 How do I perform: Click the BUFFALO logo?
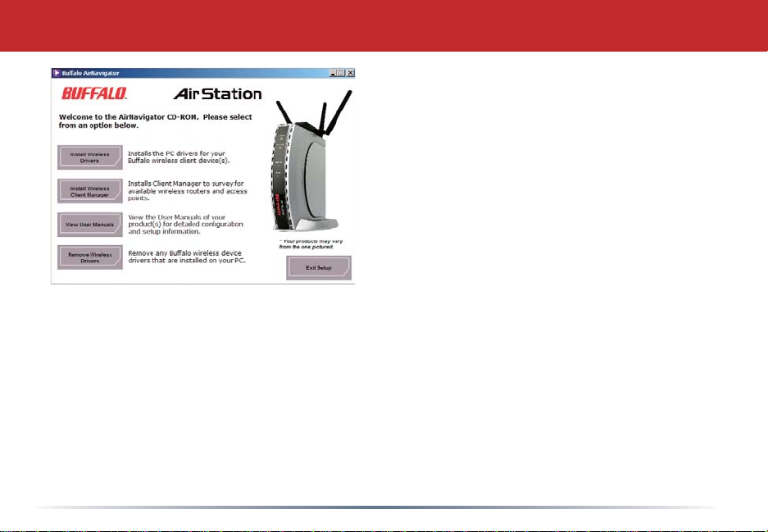pyautogui.click(x=94, y=93)
